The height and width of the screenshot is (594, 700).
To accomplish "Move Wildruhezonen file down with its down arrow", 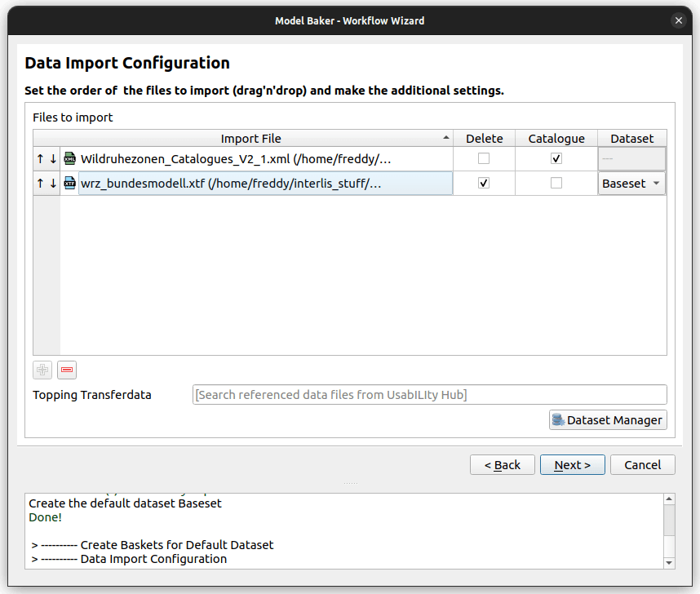I will point(52,158).
